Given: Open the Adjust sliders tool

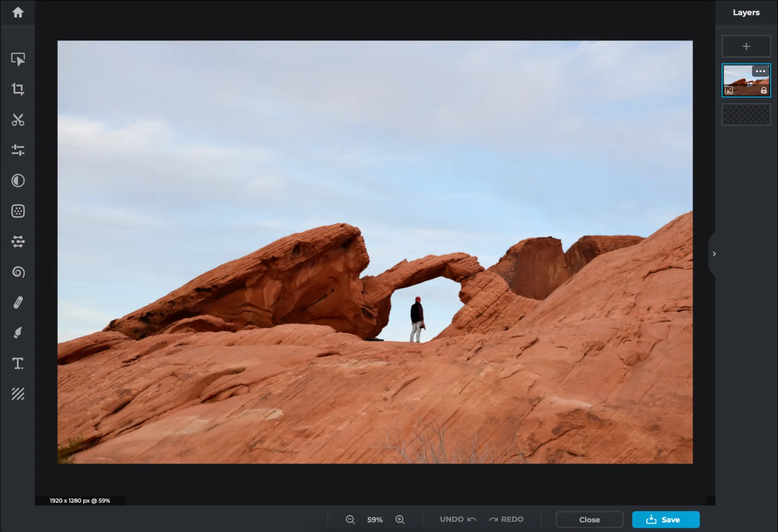Looking at the screenshot, I should tap(18, 150).
